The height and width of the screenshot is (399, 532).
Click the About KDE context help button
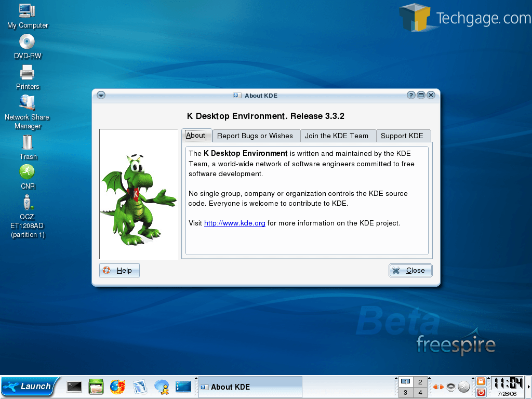tap(411, 95)
